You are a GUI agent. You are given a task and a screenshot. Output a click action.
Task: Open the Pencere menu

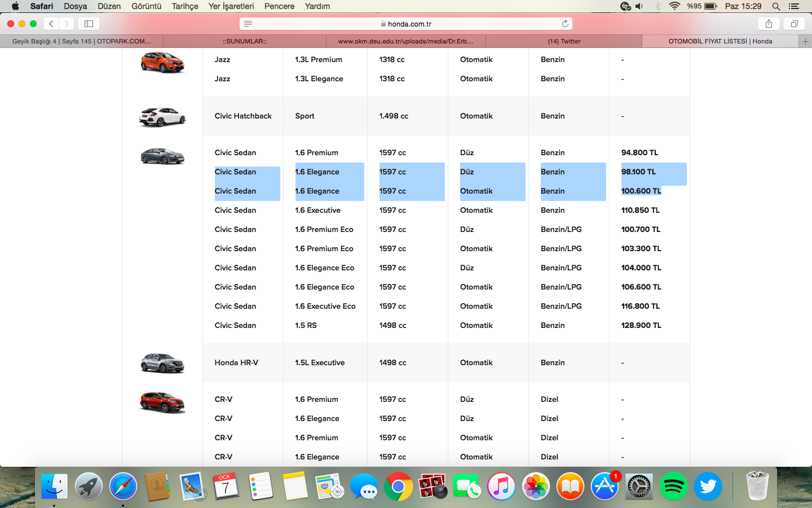(x=280, y=6)
